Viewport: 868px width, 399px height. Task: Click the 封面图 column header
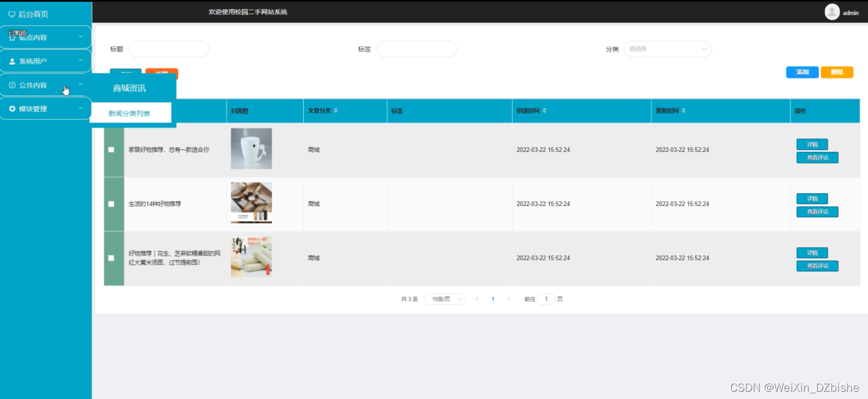[x=239, y=111]
